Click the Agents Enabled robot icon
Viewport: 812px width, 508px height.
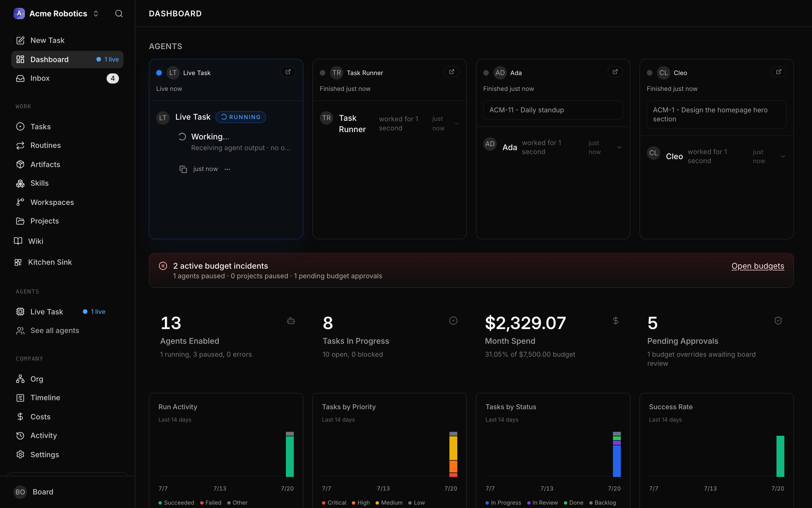pos(291,321)
